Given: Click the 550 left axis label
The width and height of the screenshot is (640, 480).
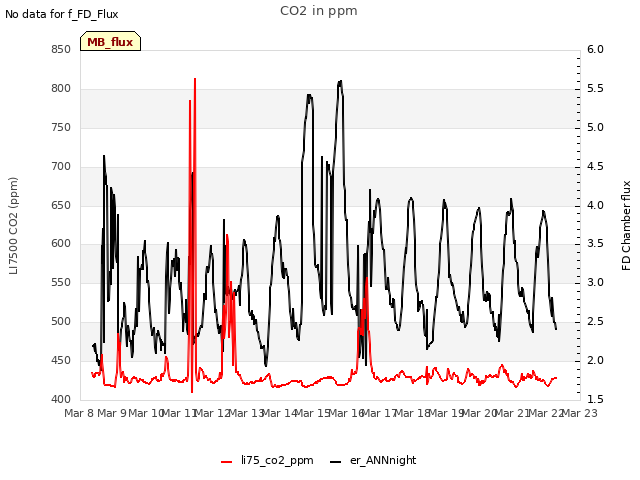Looking at the screenshot, I should 61,282.
